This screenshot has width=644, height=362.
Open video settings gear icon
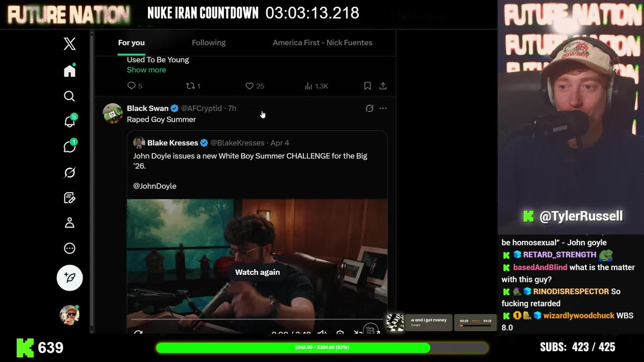click(340, 333)
